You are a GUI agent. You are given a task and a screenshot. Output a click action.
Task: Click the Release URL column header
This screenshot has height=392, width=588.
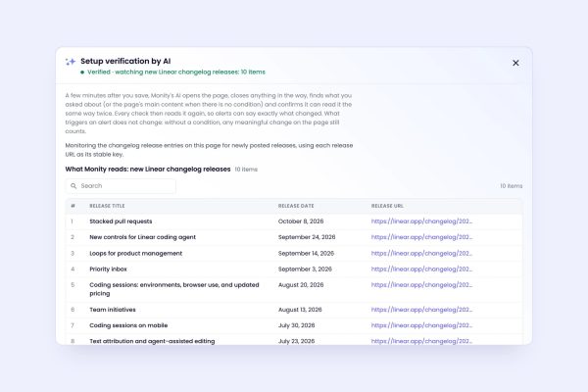point(387,206)
